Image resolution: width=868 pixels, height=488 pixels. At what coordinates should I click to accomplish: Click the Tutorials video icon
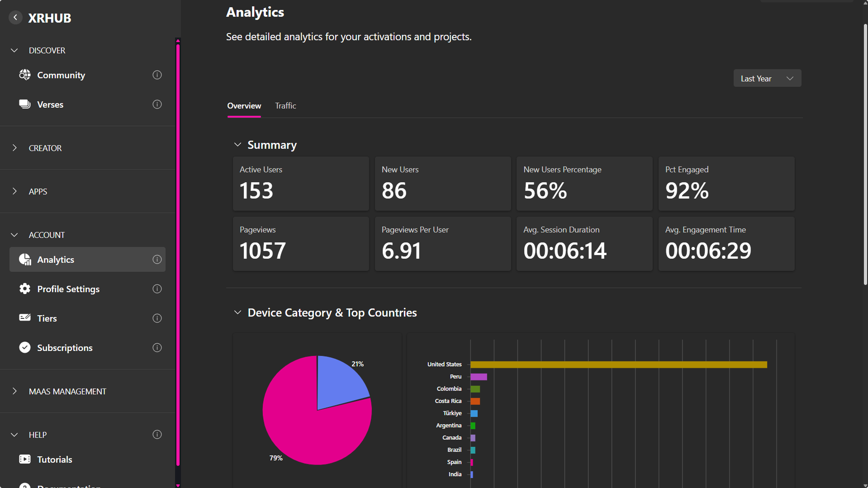[25, 460]
